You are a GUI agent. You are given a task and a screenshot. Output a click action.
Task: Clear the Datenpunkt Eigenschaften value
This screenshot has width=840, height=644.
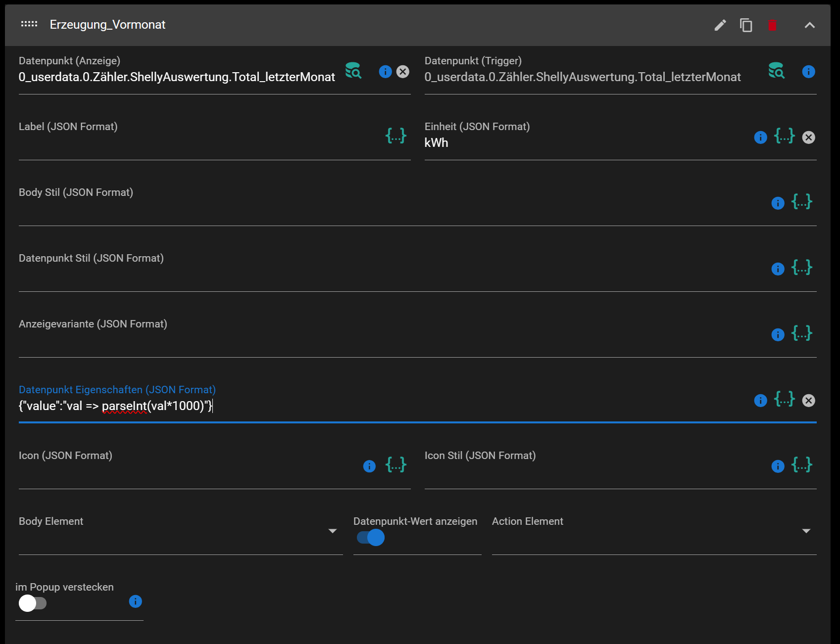[808, 401]
